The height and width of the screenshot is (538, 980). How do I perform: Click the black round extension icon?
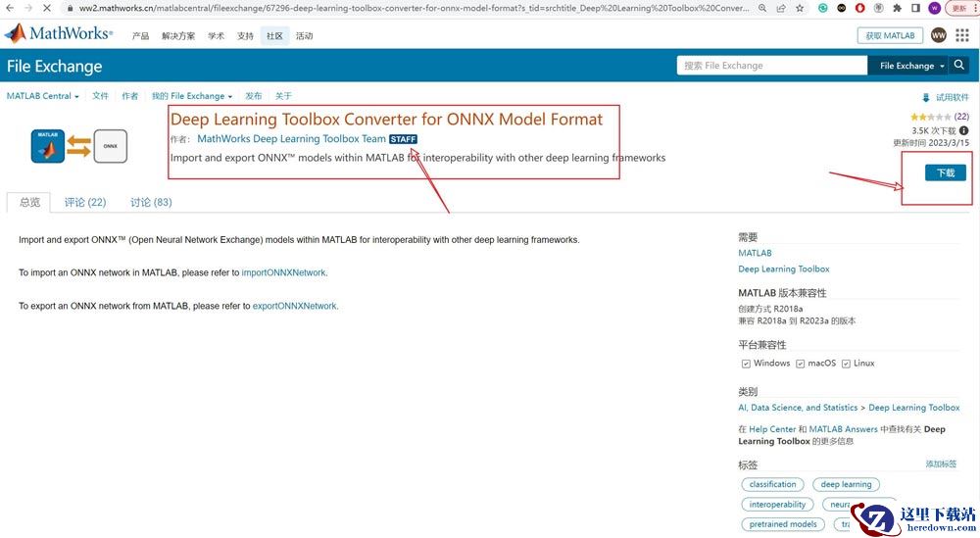[x=842, y=8]
